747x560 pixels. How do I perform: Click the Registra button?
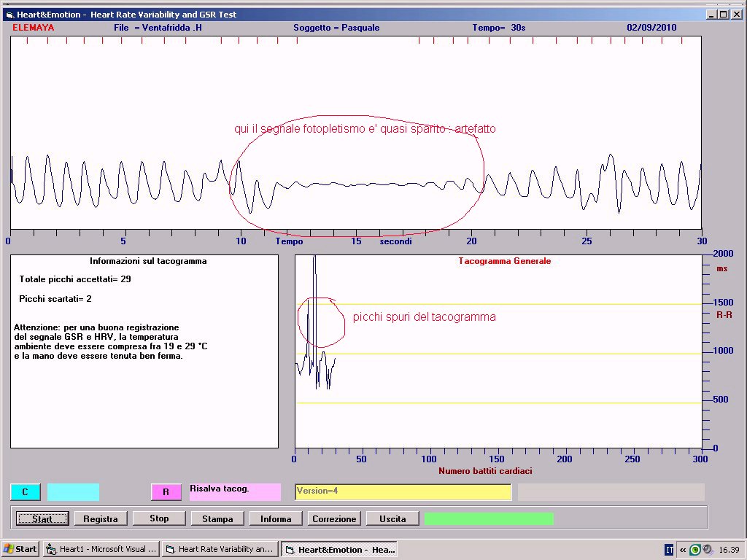pyautogui.click(x=101, y=518)
